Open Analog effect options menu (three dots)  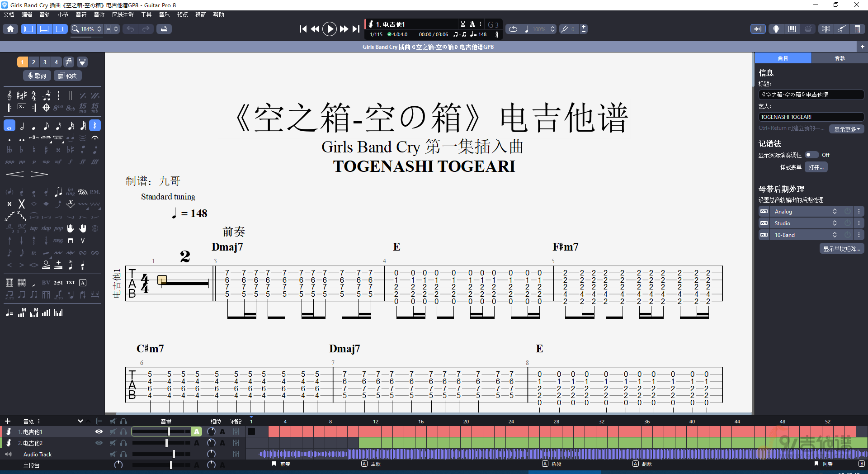click(x=859, y=212)
